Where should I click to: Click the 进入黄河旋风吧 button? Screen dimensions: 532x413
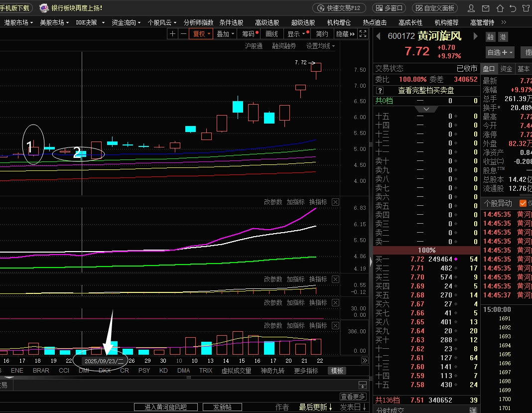pyautogui.click(x=165, y=407)
